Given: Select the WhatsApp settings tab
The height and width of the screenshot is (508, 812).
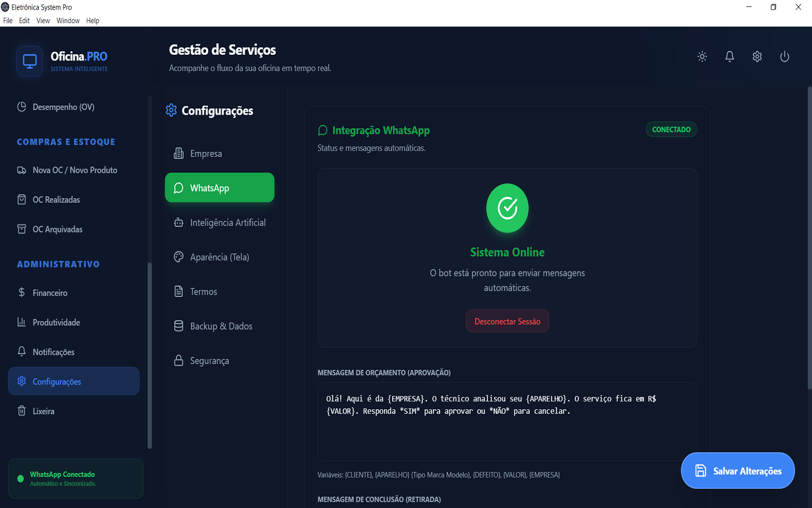Looking at the screenshot, I should (x=219, y=187).
